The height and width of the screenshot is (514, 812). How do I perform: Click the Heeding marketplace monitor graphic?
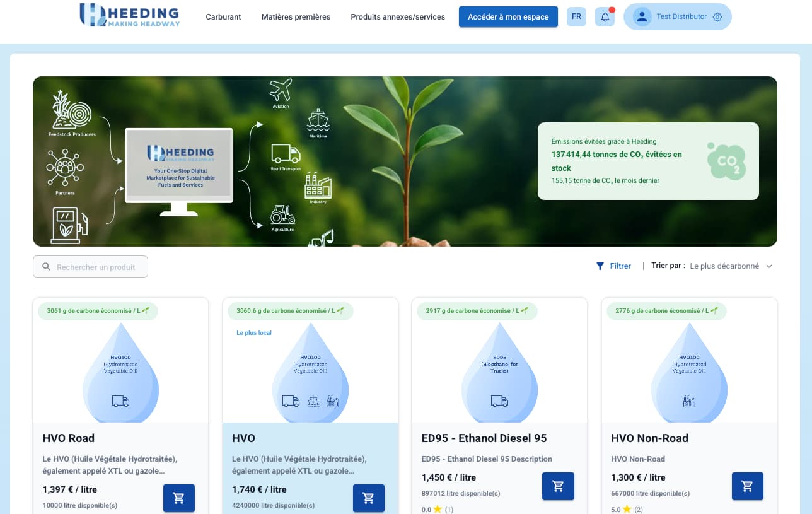click(x=179, y=172)
